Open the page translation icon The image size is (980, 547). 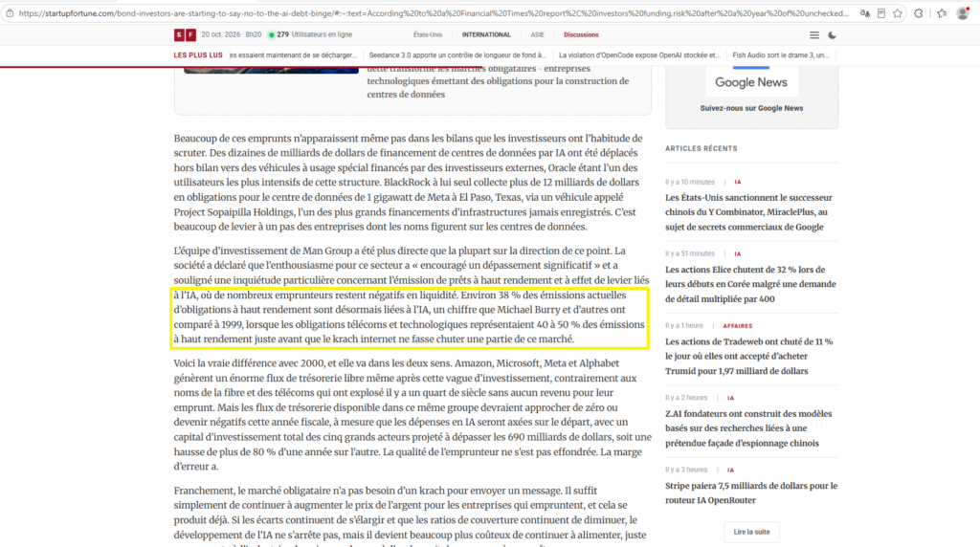coord(865,13)
